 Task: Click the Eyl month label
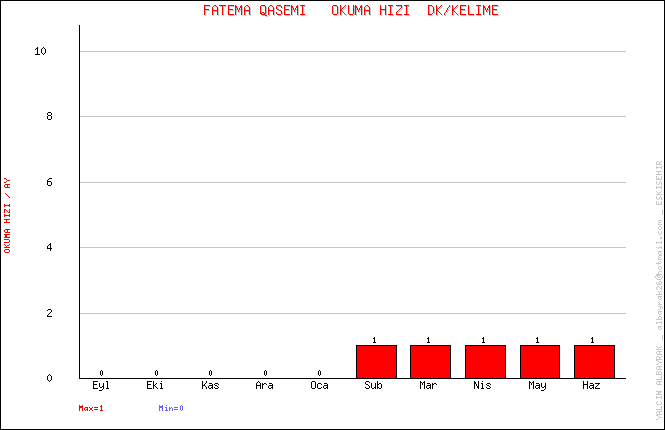101,385
